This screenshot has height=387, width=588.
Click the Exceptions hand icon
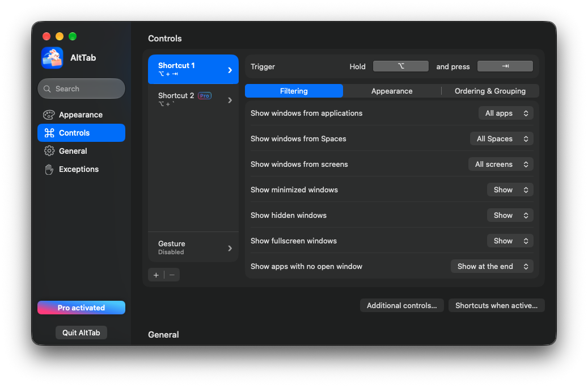[x=49, y=169]
